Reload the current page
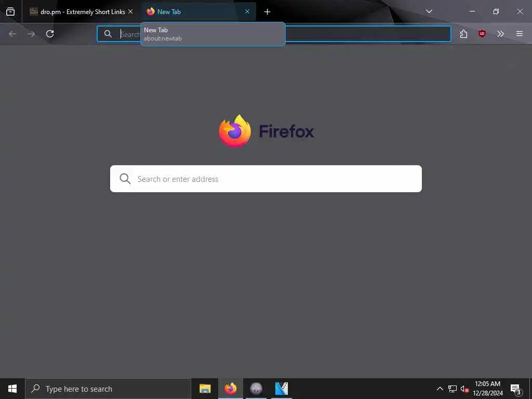This screenshot has width=532, height=399. click(x=50, y=34)
